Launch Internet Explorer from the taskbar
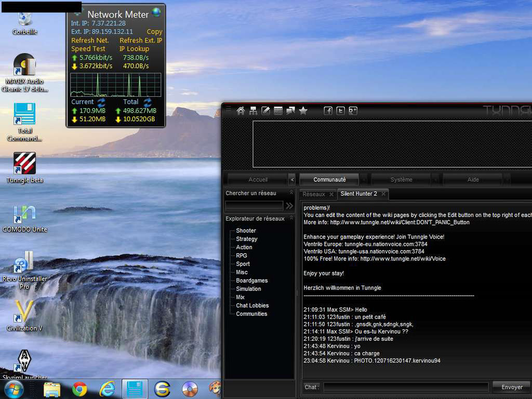 coord(107,389)
